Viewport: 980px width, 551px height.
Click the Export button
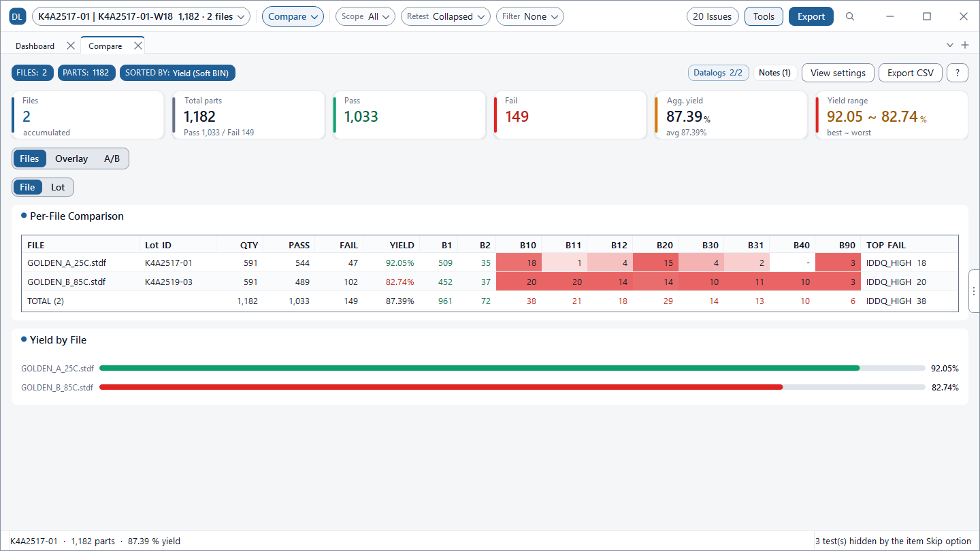point(811,17)
